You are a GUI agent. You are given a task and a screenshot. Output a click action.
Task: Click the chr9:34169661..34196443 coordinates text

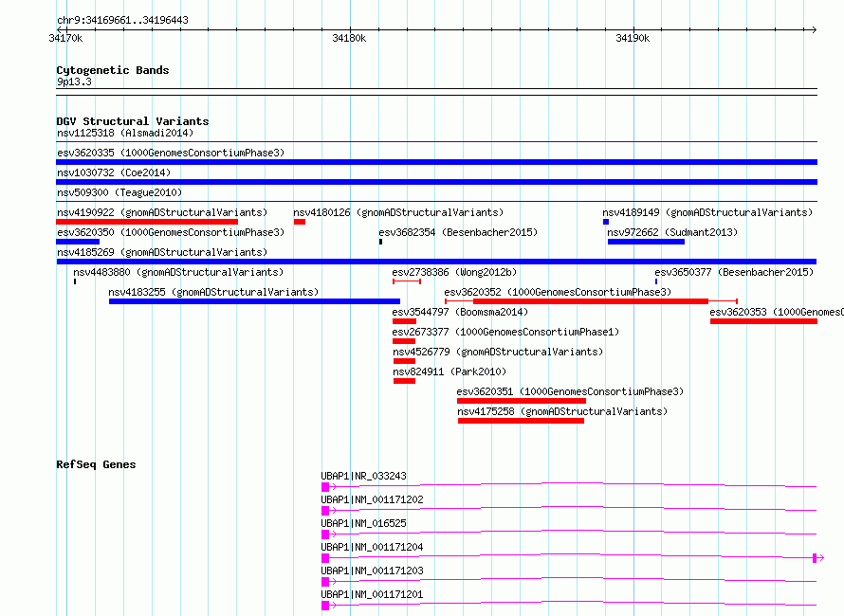click(122, 21)
